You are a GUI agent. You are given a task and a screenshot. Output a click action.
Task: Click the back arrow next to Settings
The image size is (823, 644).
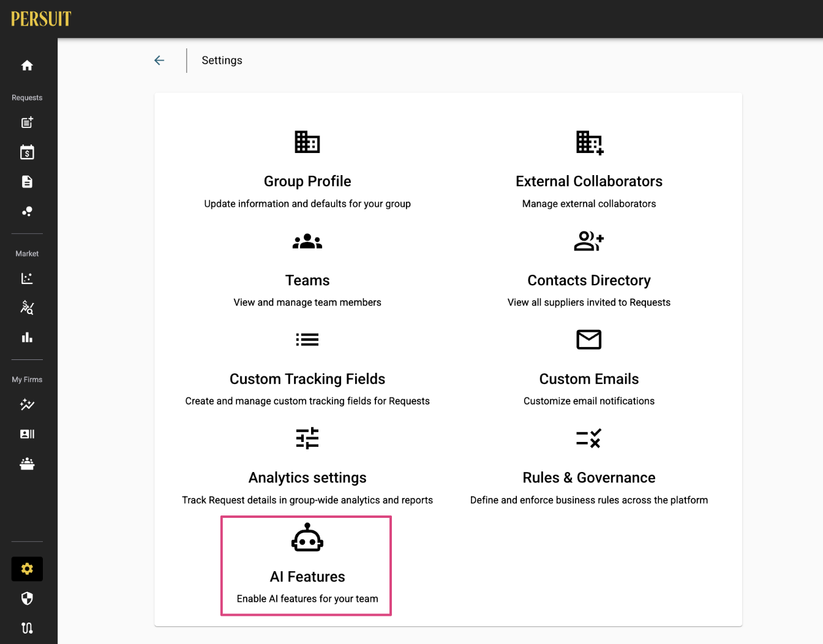pyautogui.click(x=159, y=60)
